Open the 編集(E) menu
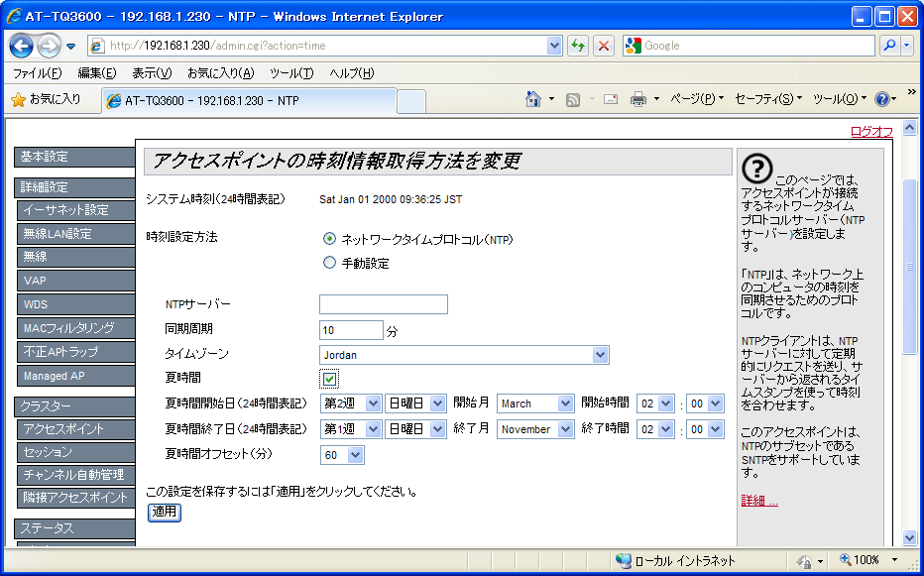924x576 pixels. click(97, 73)
